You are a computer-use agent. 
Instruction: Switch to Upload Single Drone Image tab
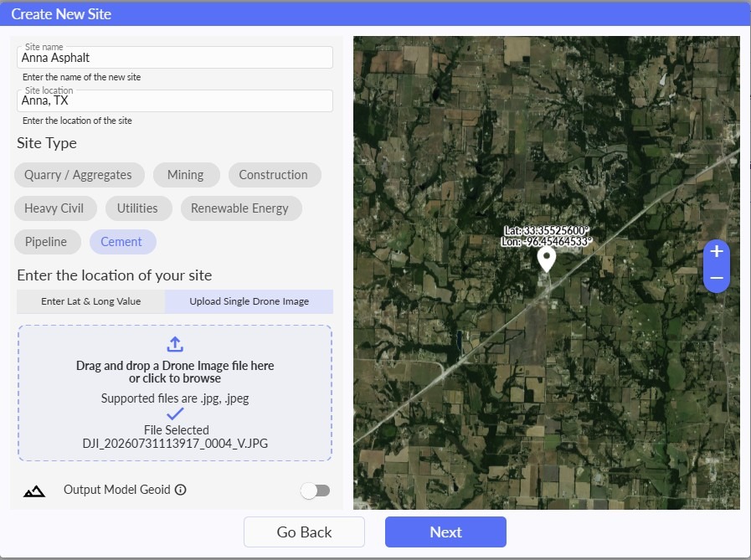coord(249,301)
